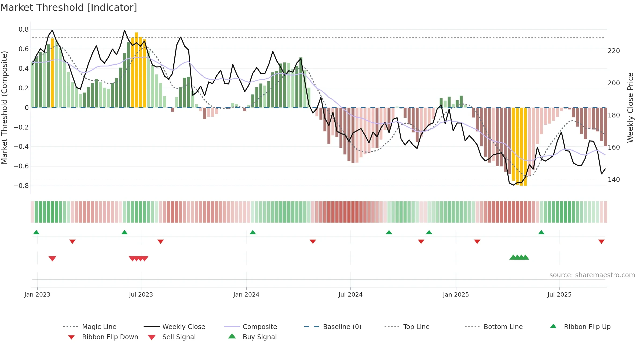The width and height of the screenshot is (644, 362).
Task: Click the −0.2 tick on the left axis
Action: click(x=21, y=127)
